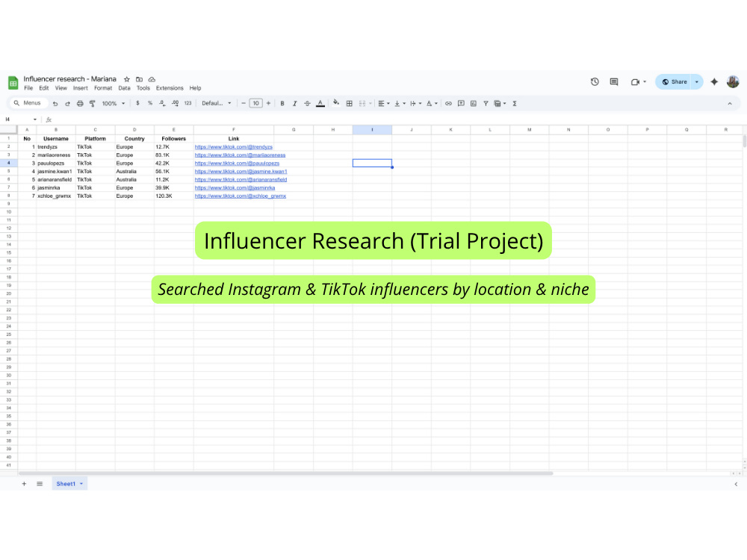
Task: Click the Menus search box
Action: pos(28,103)
